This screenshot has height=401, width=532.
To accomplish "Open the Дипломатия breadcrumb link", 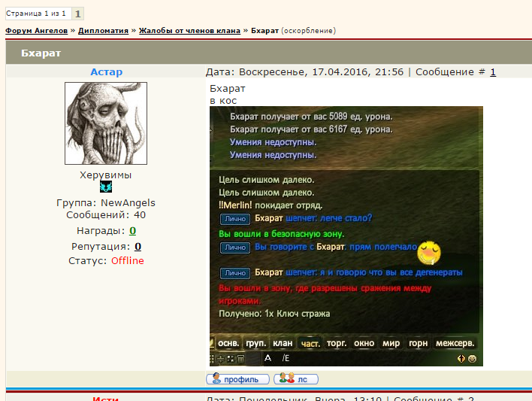I will tap(104, 31).
